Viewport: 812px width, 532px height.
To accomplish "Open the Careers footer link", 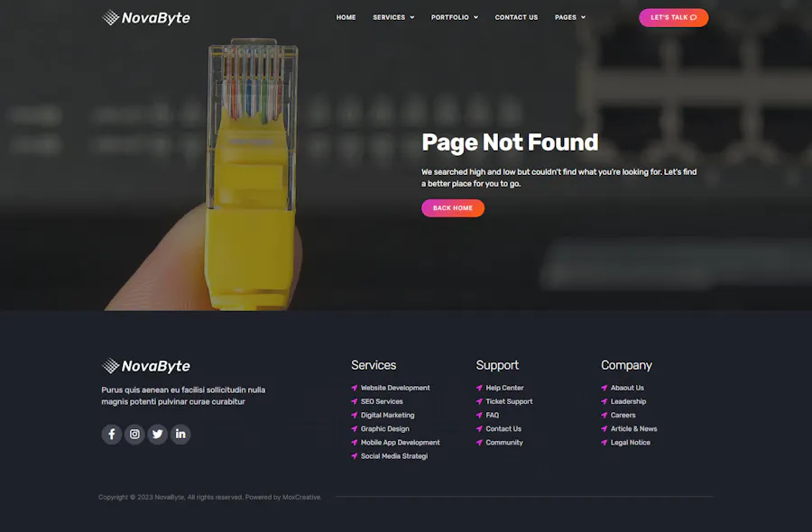I will click(x=623, y=415).
